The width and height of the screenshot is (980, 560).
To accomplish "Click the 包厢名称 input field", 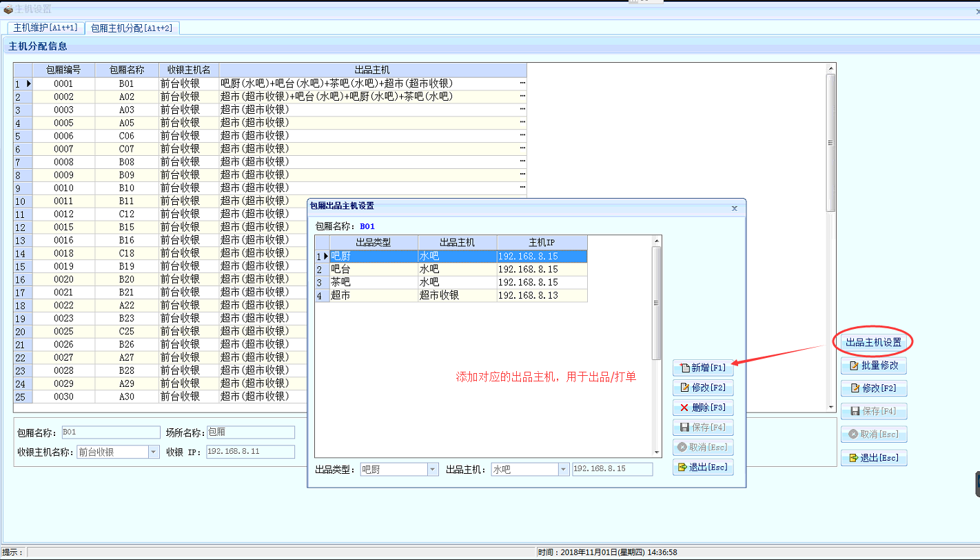I will click(x=110, y=432).
